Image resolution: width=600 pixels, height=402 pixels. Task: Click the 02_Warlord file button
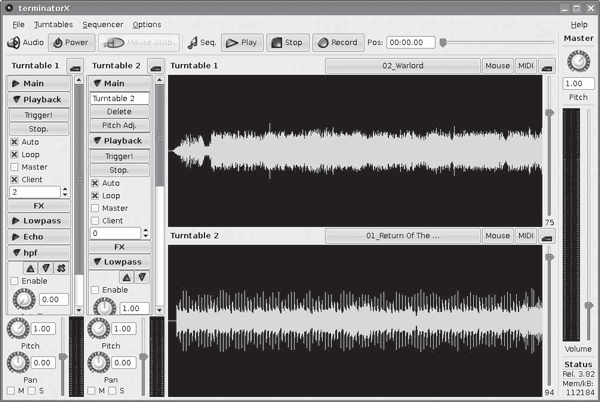point(403,66)
